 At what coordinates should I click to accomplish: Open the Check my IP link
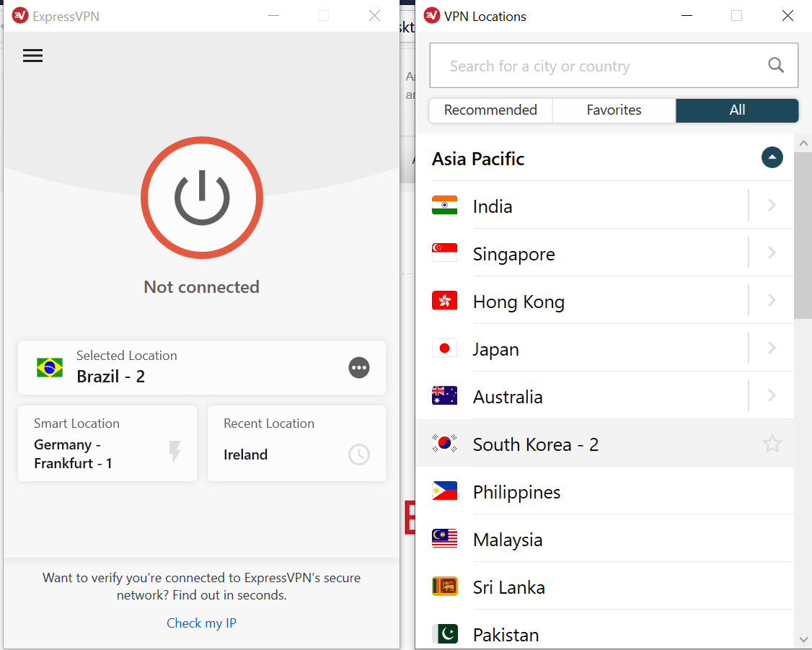[x=201, y=623]
